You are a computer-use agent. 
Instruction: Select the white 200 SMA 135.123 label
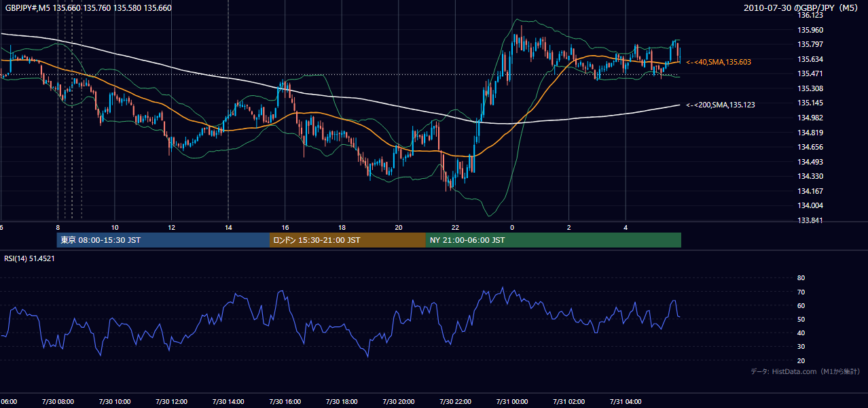720,105
